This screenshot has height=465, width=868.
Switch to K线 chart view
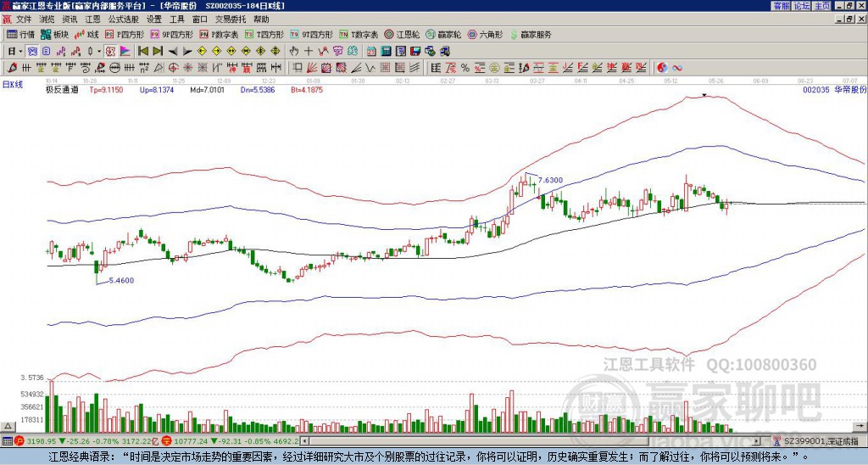coord(86,34)
